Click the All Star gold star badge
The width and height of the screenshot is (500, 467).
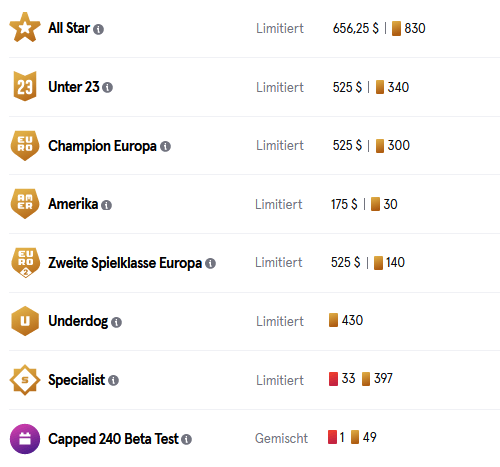point(25,28)
